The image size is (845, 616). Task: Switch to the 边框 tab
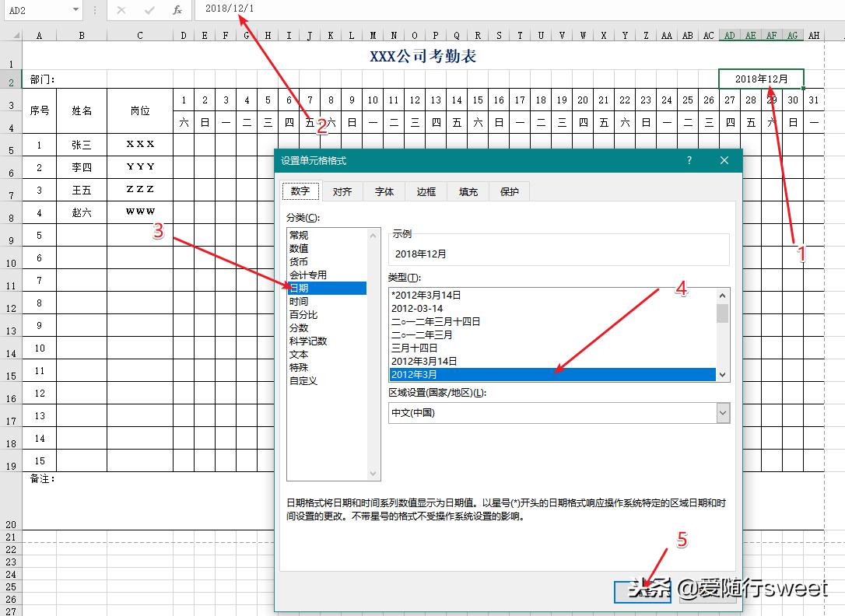click(426, 191)
